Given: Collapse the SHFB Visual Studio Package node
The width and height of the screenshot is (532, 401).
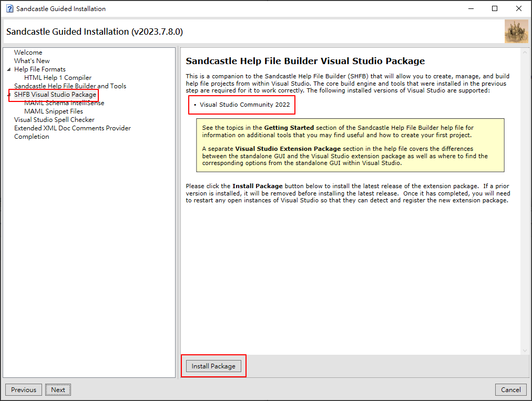Looking at the screenshot, I should click(9, 95).
